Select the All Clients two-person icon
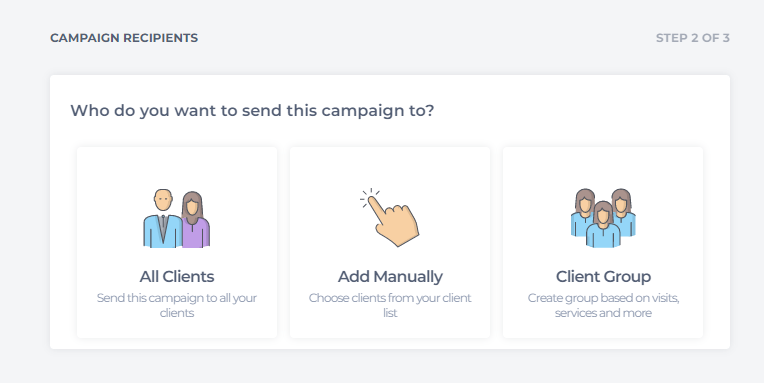 coord(176,218)
